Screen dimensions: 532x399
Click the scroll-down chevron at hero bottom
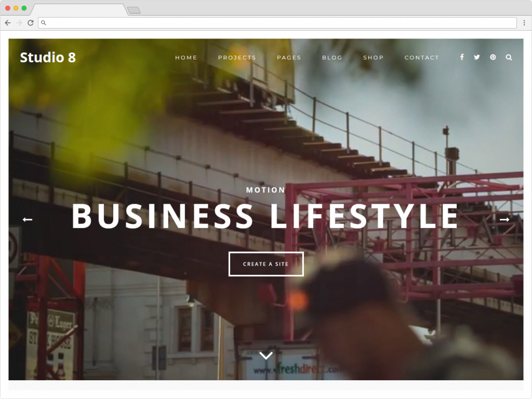click(266, 355)
